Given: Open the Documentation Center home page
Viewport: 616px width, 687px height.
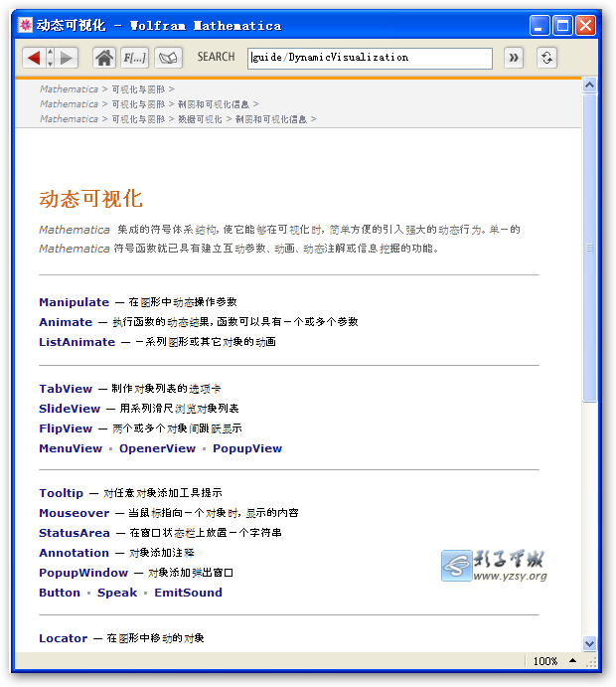Looking at the screenshot, I should 104,58.
